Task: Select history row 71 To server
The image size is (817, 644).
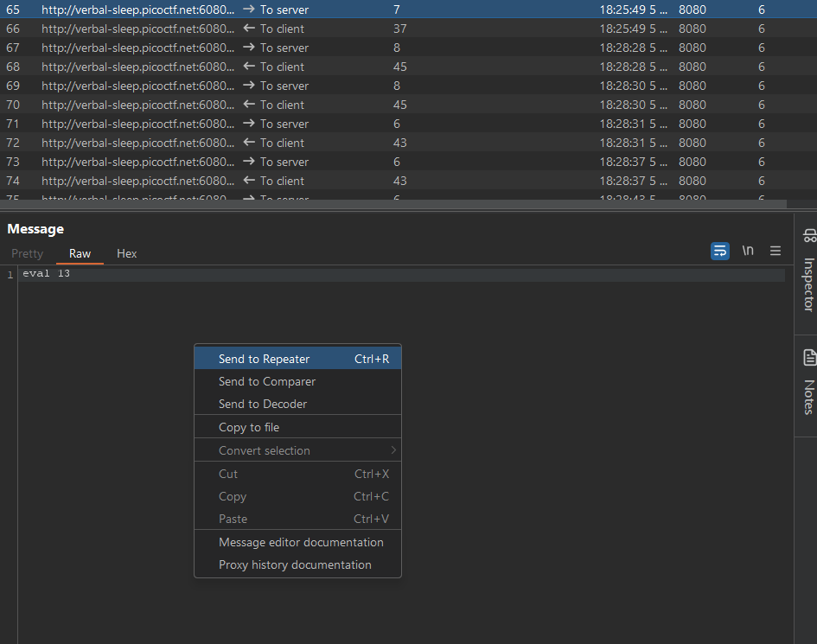Action: pyautogui.click(x=408, y=124)
